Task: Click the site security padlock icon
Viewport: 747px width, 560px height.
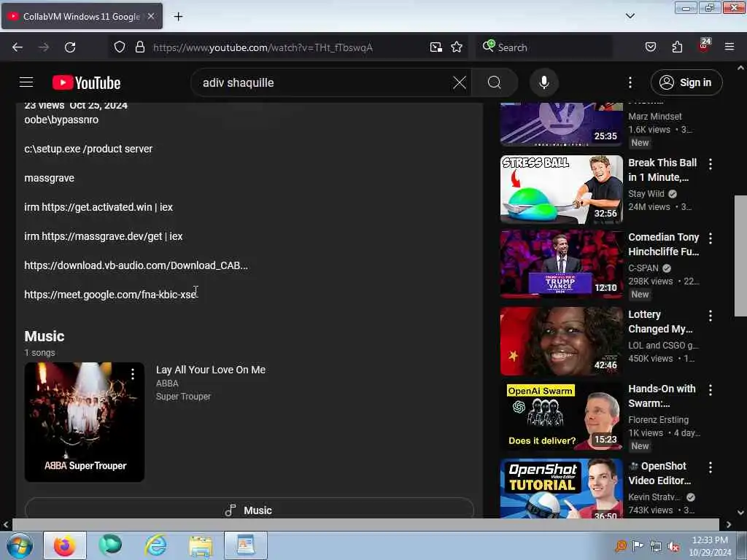Action: click(x=139, y=47)
